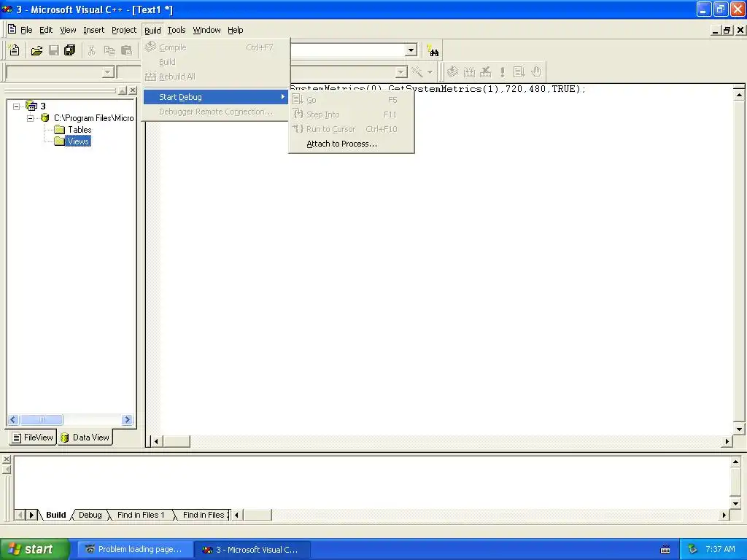747x560 pixels.
Task: Switch to the Debug output tab
Action: click(90, 515)
